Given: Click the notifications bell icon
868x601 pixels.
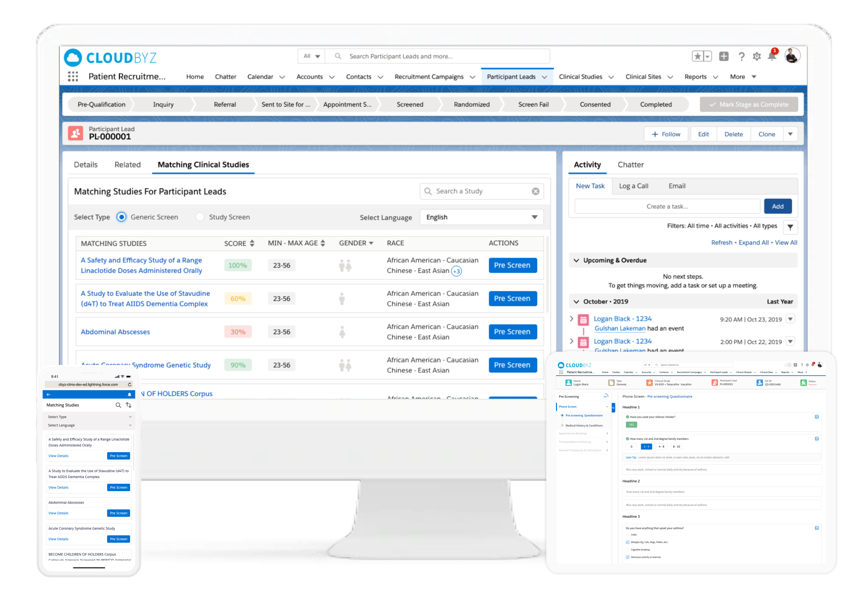Looking at the screenshot, I should coord(772,56).
